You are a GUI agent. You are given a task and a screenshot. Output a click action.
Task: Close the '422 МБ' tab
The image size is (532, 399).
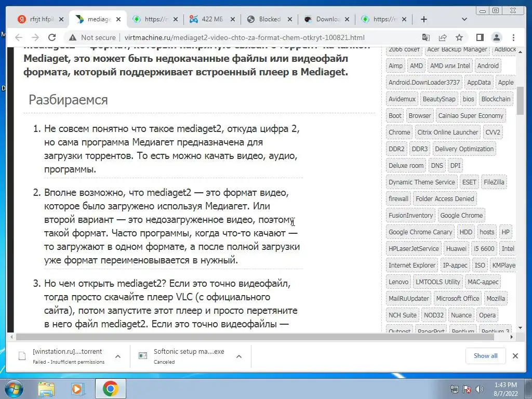[x=233, y=19]
